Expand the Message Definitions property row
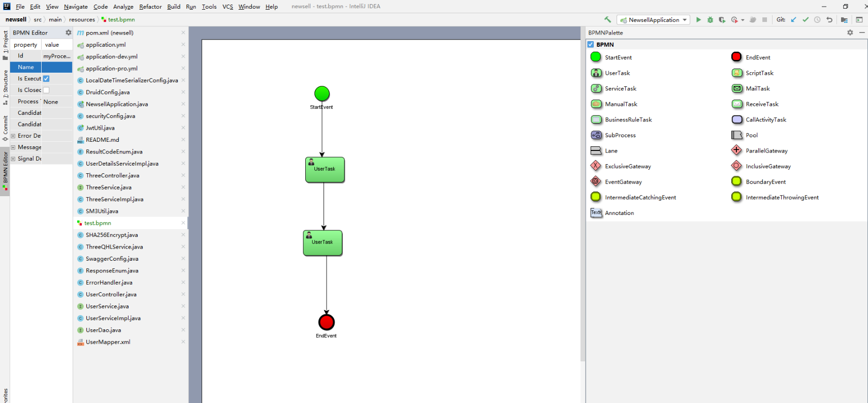 point(13,147)
